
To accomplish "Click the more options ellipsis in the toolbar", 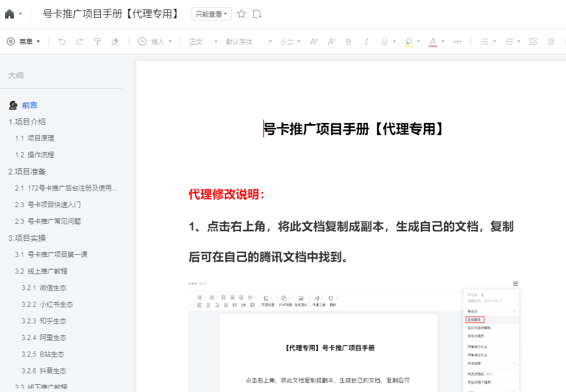I will tap(457, 41).
